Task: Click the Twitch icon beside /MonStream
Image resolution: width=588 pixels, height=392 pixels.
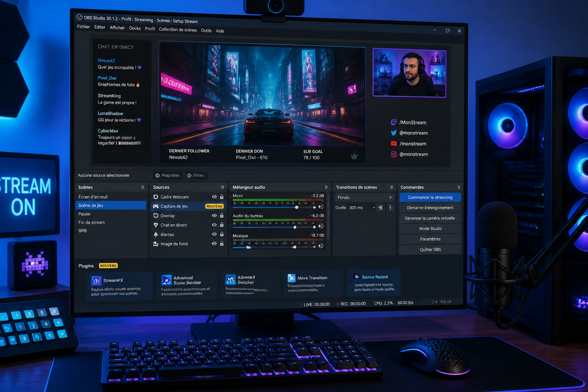Action: point(394,122)
